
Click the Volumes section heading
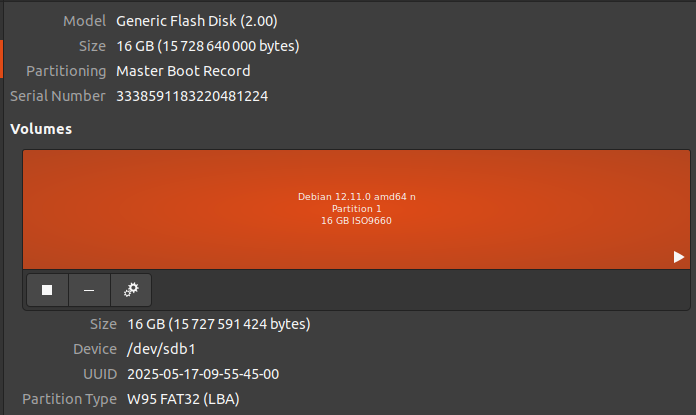41,129
